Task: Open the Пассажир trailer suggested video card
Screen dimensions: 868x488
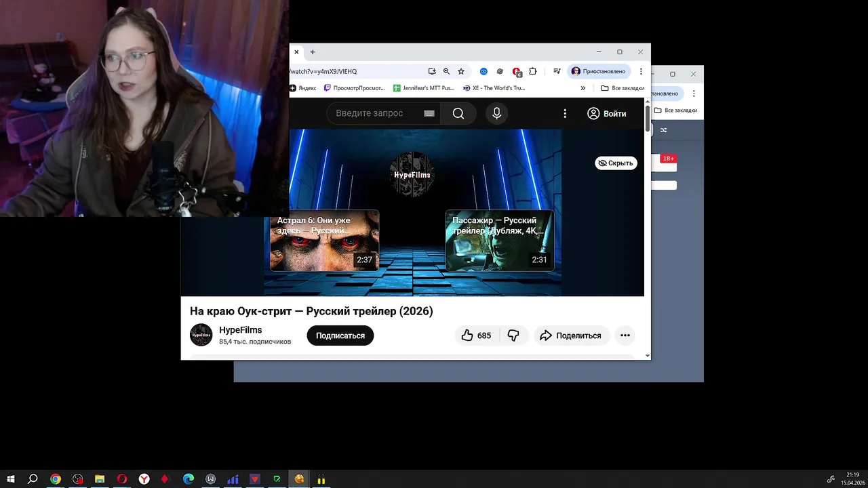Action: [499, 241]
